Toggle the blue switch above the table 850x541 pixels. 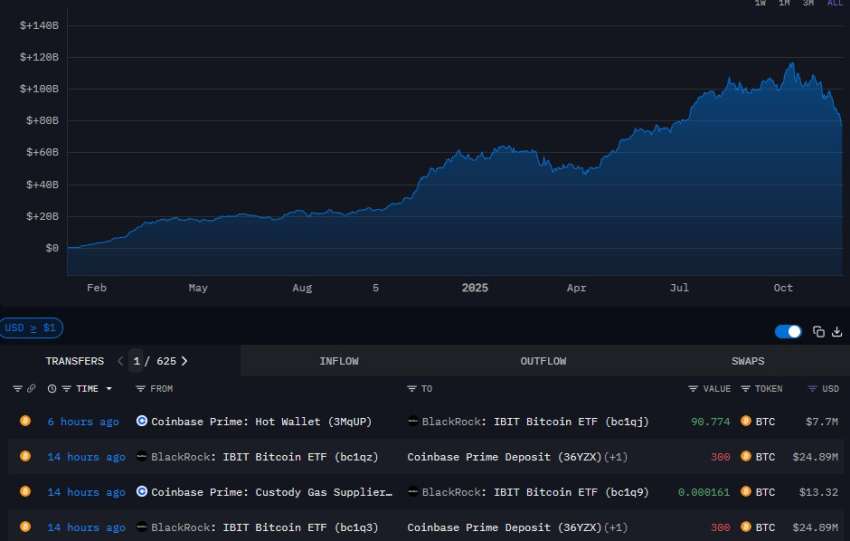coord(788,332)
